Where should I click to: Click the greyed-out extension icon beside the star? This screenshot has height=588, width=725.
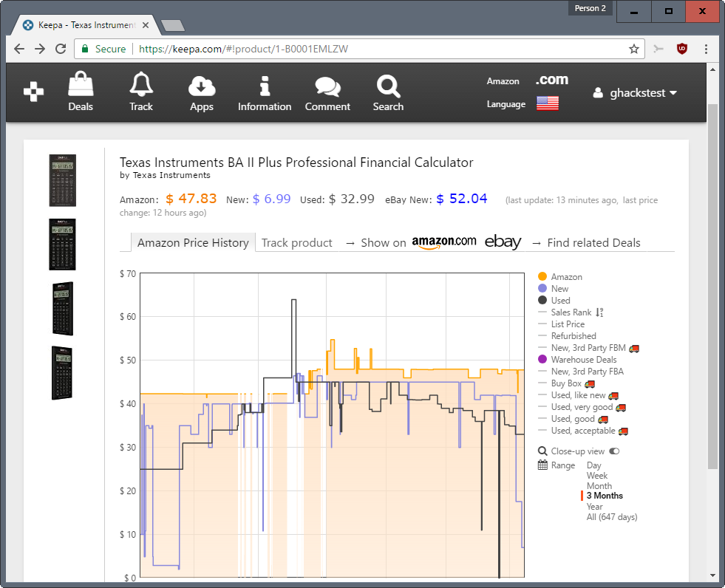658,49
